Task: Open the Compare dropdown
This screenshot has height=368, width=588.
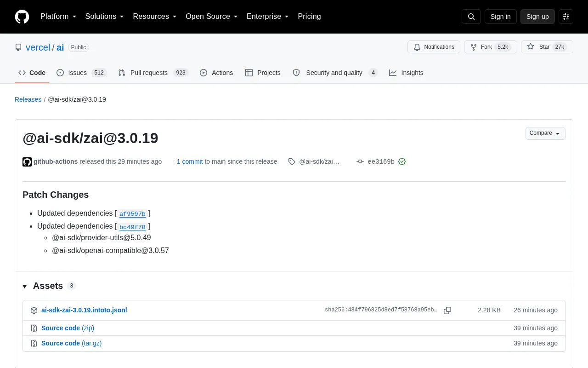Action: click(x=545, y=133)
